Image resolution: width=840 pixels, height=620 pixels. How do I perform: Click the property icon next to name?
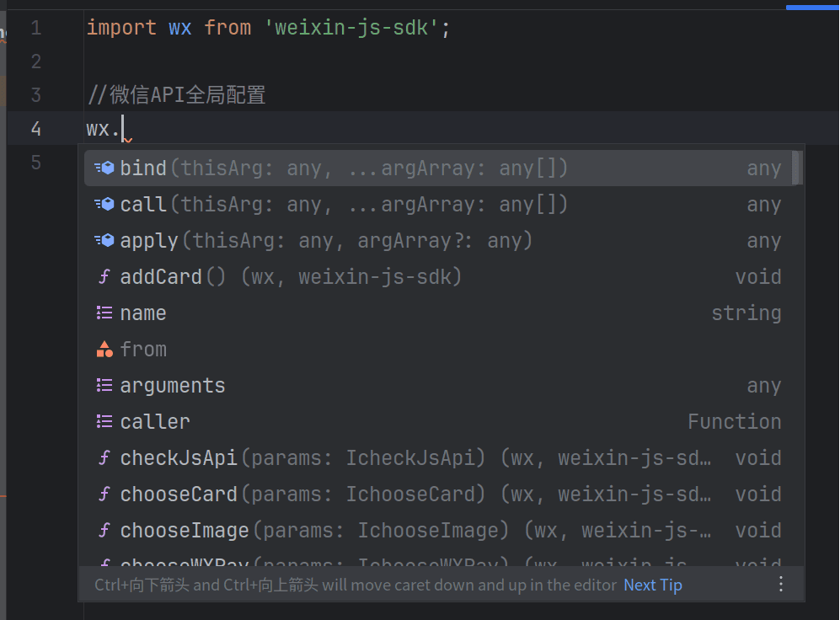[104, 313]
